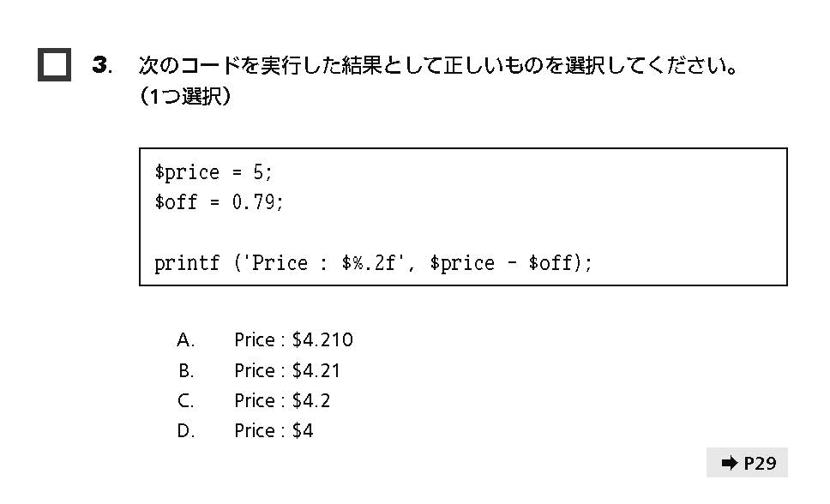Image resolution: width=830 pixels, height=504 pixels.
Task: Click the (1つ選択) instruction text
Action: click(x=185, y=96)
